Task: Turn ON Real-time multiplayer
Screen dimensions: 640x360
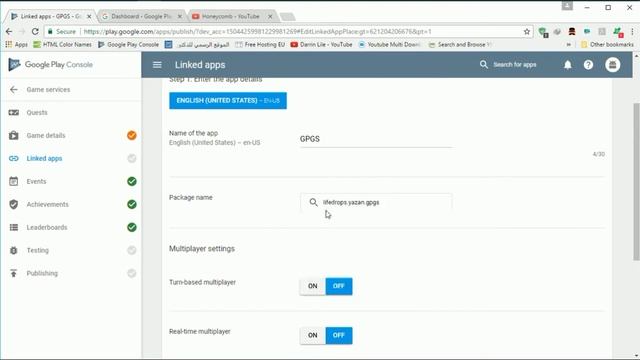Action: (313, 335)
